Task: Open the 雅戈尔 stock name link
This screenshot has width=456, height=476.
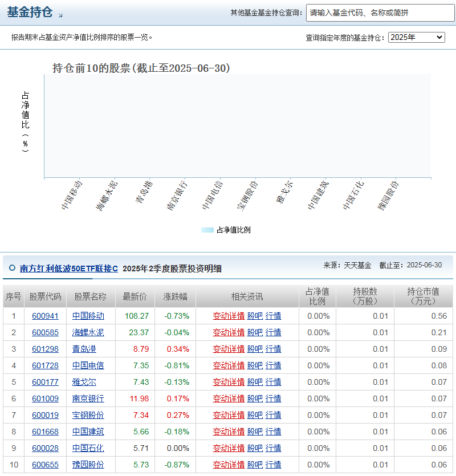Action: 84,382
